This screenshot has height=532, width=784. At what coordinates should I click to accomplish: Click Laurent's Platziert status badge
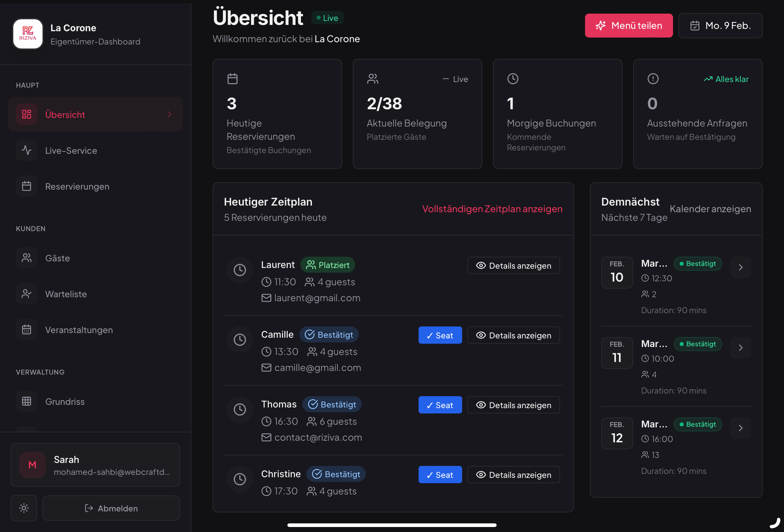click(x=328, y=265)
